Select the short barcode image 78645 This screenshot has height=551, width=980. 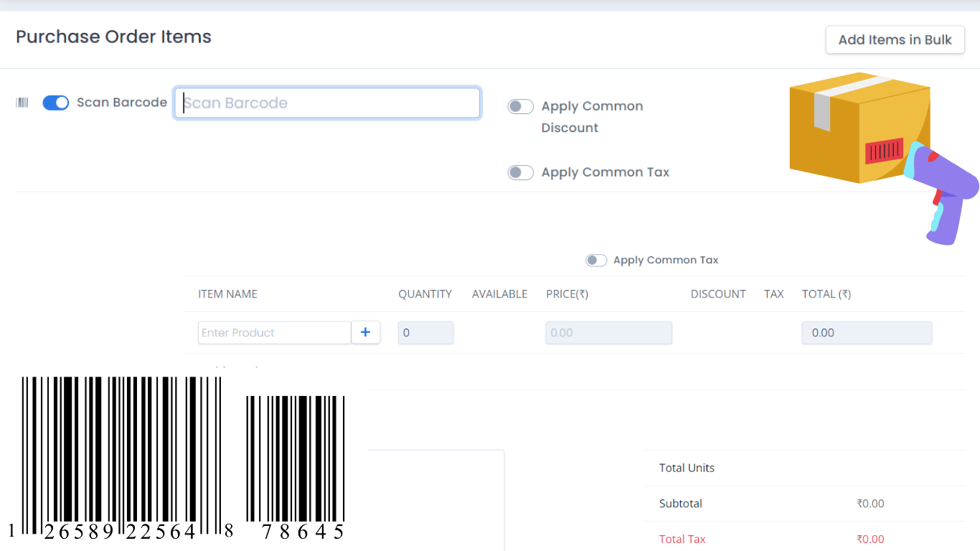294,456
